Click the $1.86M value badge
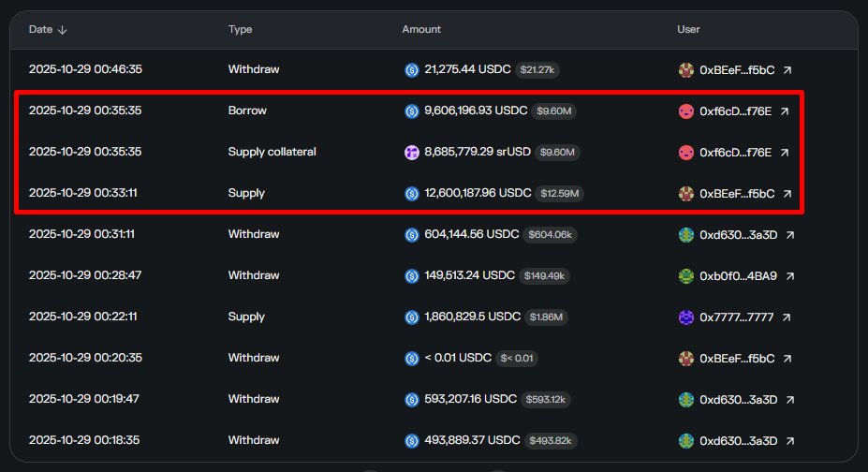Screen dimensions: 868x472 (x=546, y=317)
